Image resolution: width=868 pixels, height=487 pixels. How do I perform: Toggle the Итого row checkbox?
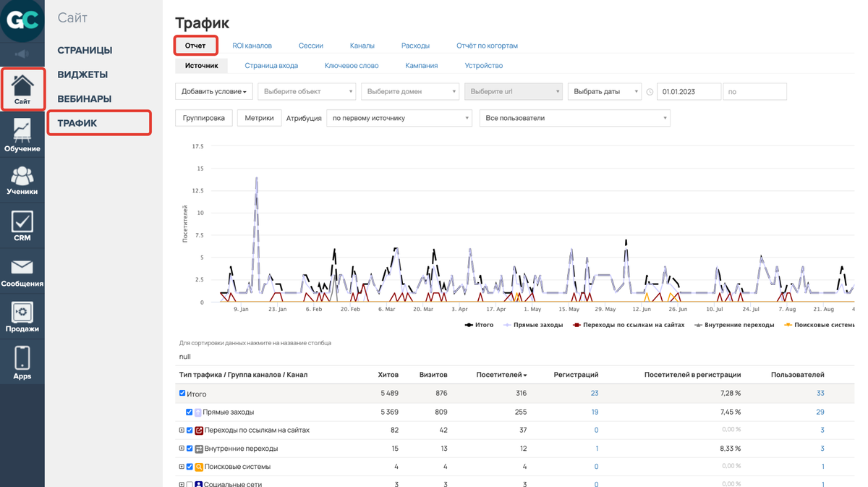click(x=182, y=394)
